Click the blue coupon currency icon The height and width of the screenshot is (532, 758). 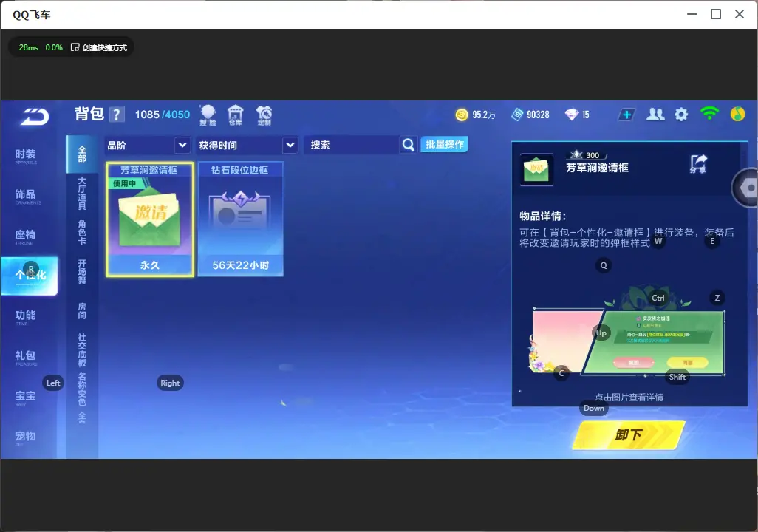pyautogui.click(x=517, y=115)
